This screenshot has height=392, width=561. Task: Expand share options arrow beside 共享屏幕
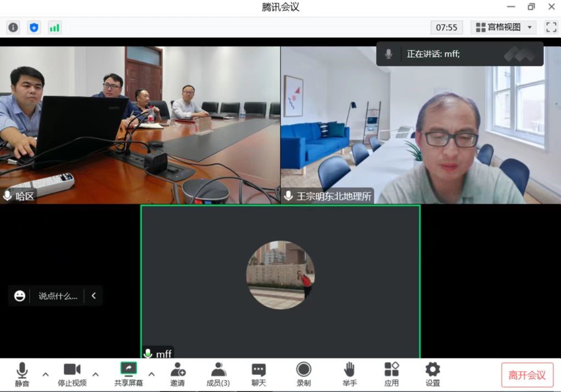[152, 374]
